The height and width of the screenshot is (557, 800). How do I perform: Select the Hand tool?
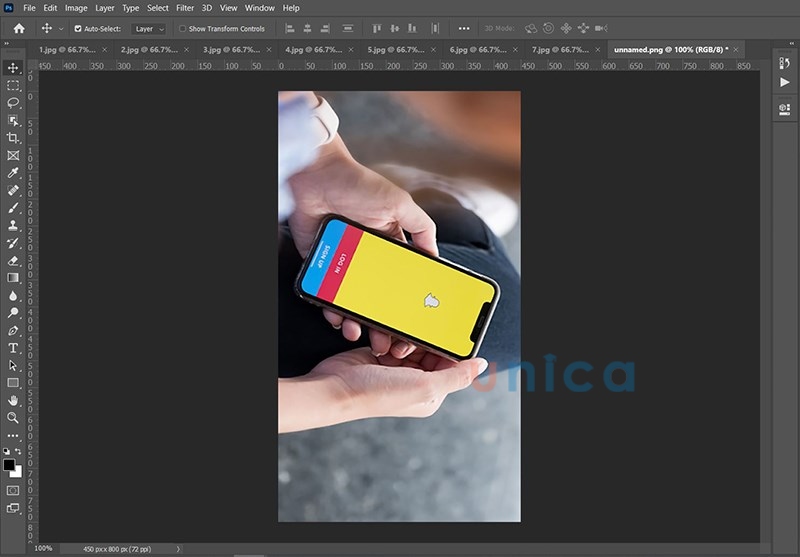pyautogui.click(x=13, y=400)
